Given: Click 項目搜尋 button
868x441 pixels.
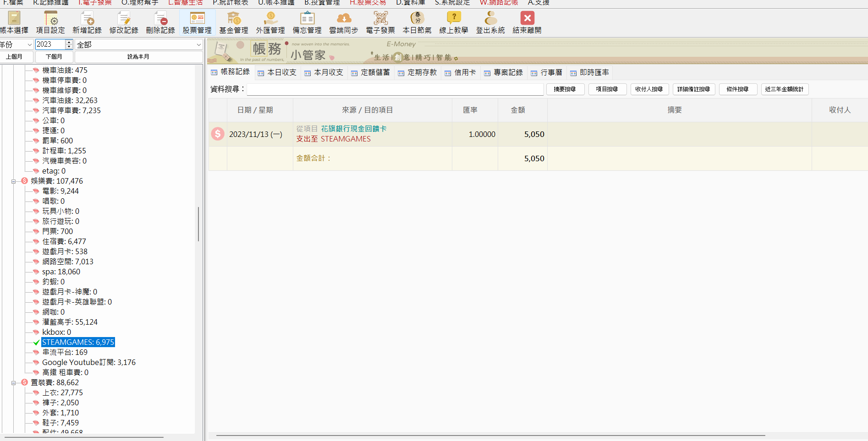Looking at the screenshot, I should click(x=607, y=89).
